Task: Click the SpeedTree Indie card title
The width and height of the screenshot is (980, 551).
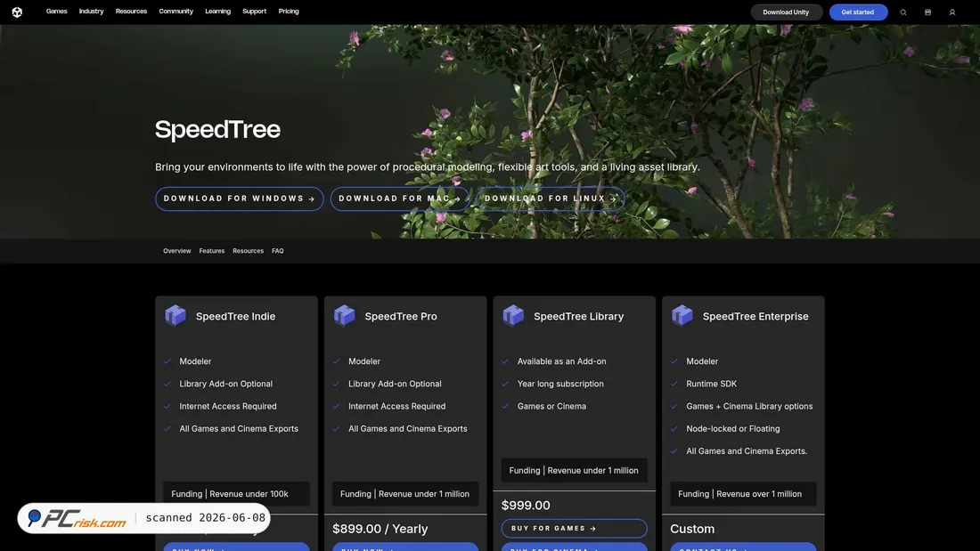Action: coord(235,316)
